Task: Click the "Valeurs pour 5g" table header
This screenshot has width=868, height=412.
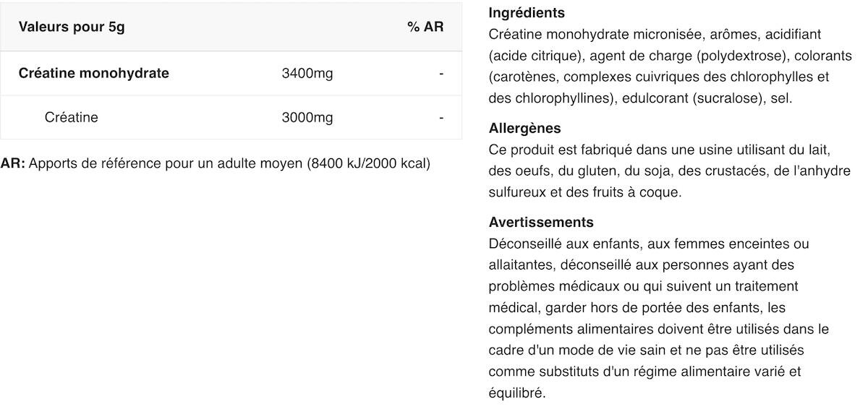Action: [72, 27]
